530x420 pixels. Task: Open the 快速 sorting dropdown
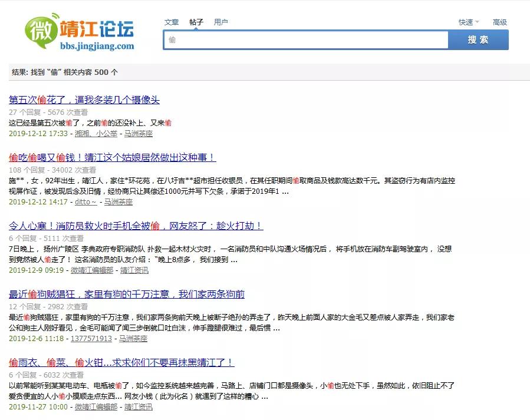tap(468, 22)
